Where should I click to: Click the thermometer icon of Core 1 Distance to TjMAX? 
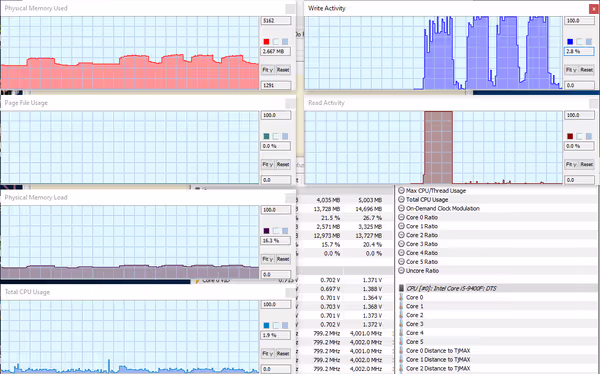click(x=401, y=359)
